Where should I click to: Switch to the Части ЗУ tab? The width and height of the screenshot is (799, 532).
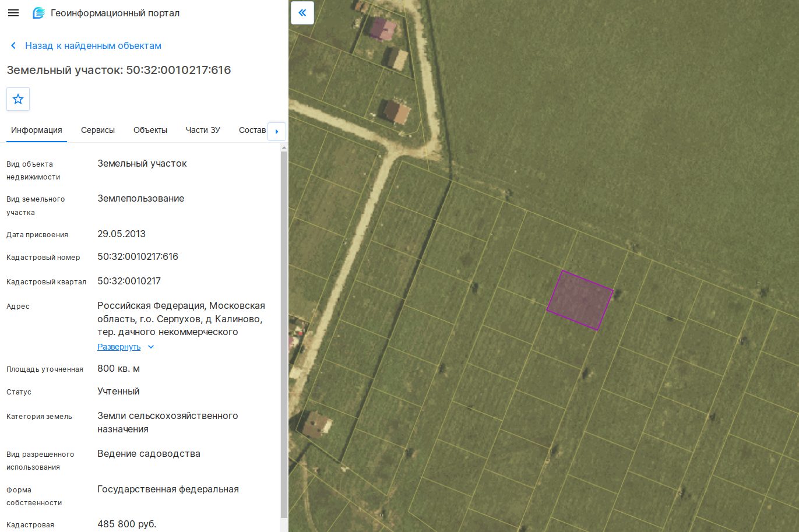point(203,130)
